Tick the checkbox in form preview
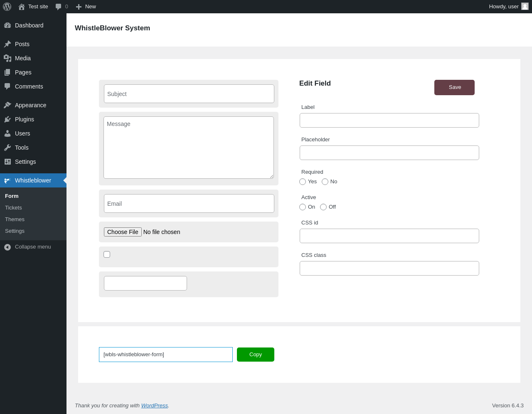 click(107, 254)
